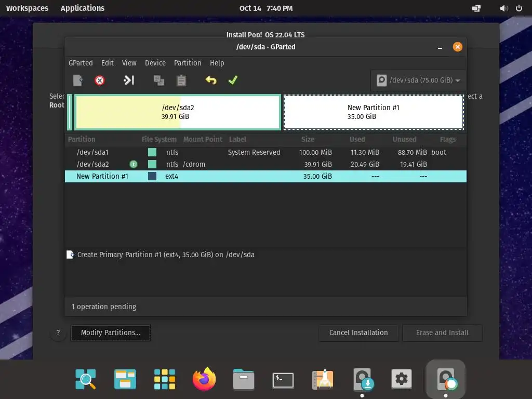Click the ntfs color swatch for /dev/sda2
Screen dimensions: 532x399
point(152,164)
